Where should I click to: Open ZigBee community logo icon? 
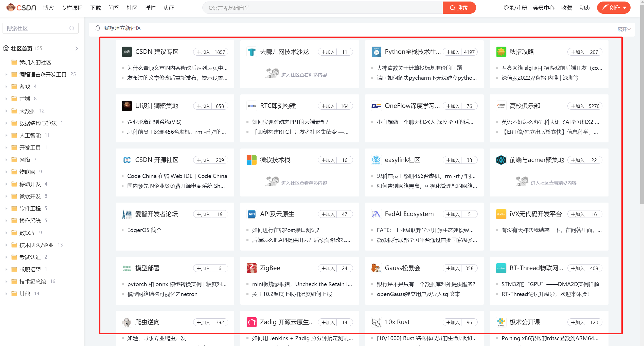click(x=252, y=268)
